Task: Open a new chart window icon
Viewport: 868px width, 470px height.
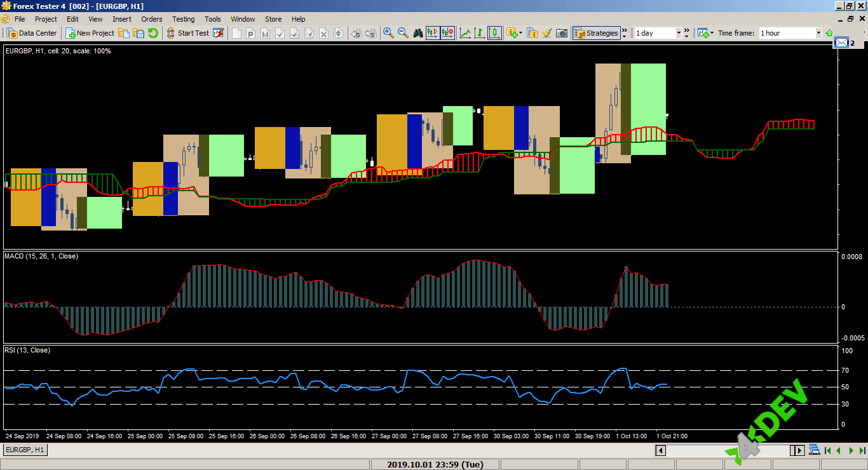Action: coord(702,32)
